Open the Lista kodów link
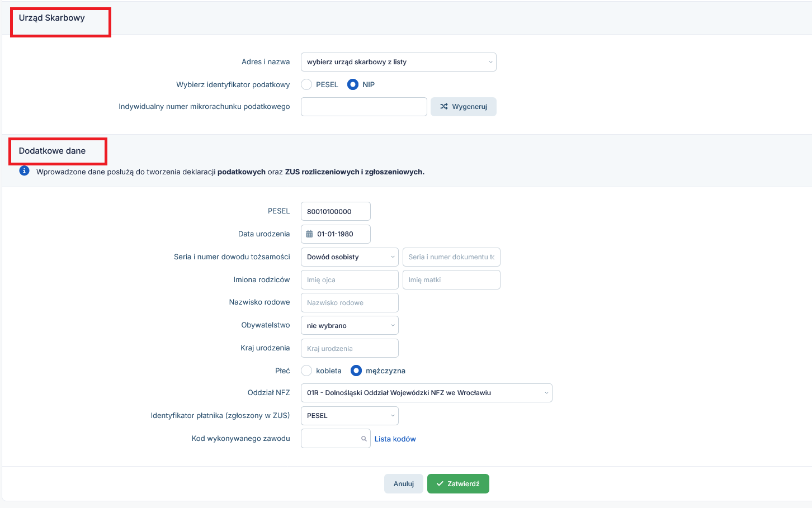 pos(395,439)
